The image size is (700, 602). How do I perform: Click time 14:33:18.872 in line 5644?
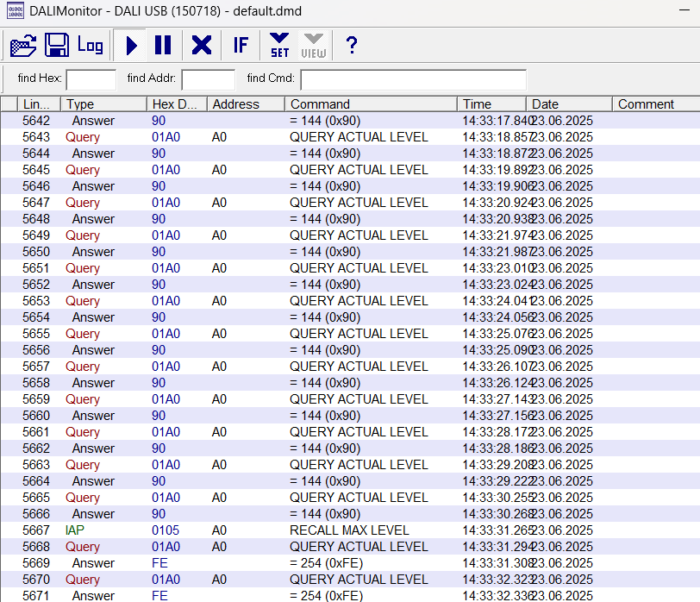[498, 154]
